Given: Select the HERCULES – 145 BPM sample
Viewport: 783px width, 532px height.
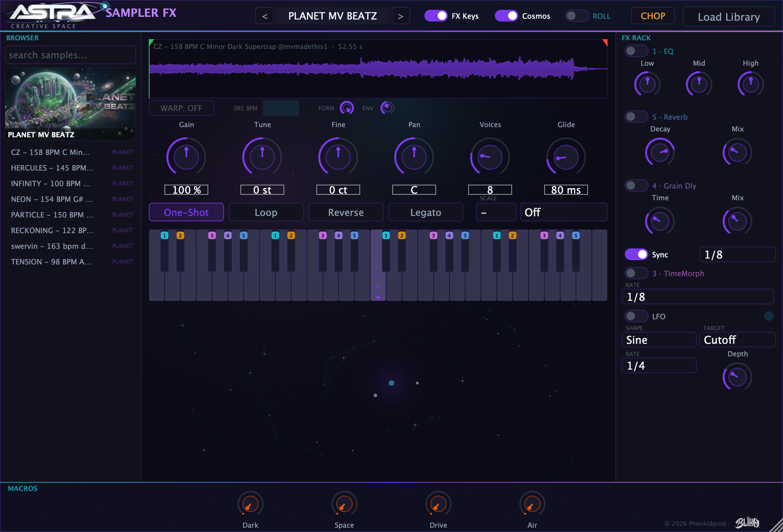Looking at the screenshot, I should coord(71,168).
